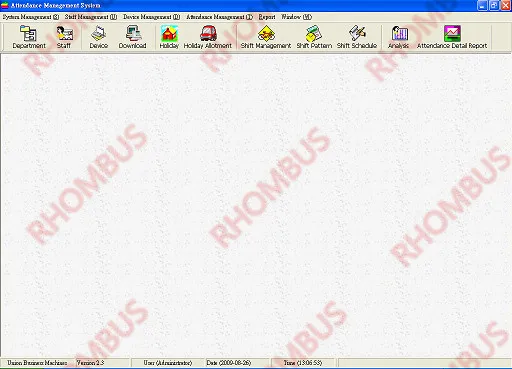Click the Download toolbar icon
512x369 pixels.
pyautogui.click(x=133, y=37)
